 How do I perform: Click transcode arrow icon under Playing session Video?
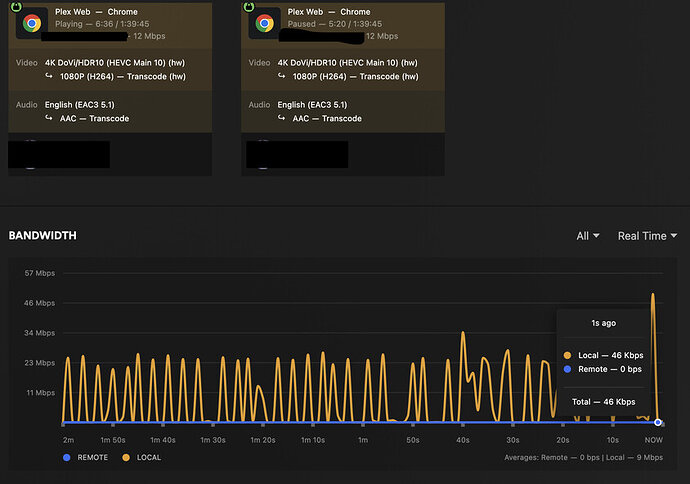49,76
